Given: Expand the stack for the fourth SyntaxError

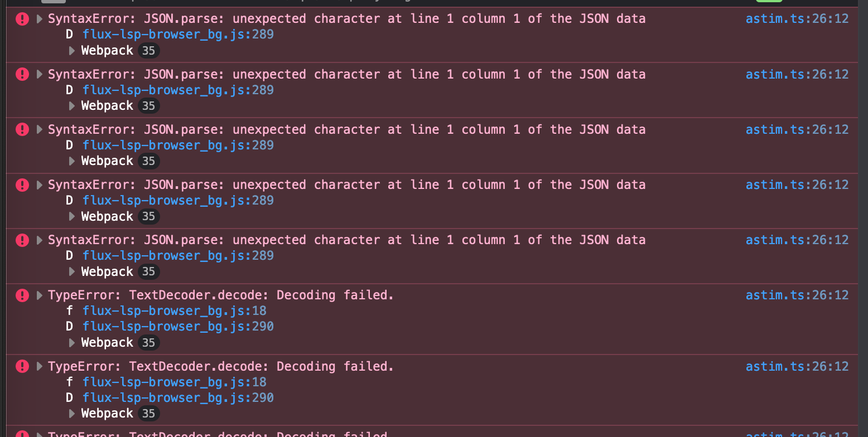Looking at the screenshot, I should click(39, 184).
